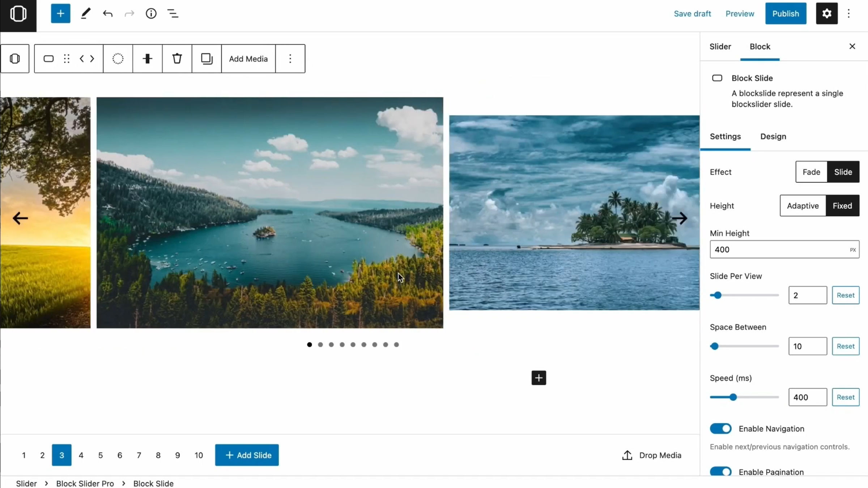The image size is (868, 488).
Task: Disable the Enable Pagination toggle
Action: click(x=720, y=471)
